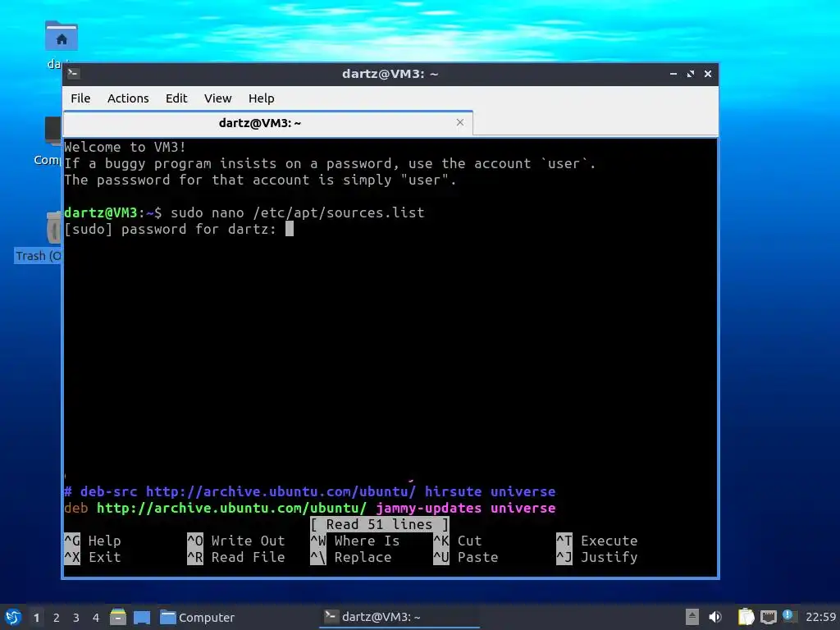Launch file manager from taskbar

tap(118, 617)
